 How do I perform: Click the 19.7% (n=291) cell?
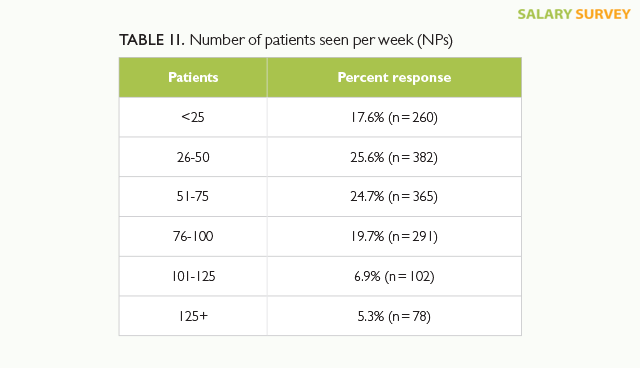coord(394,237)
